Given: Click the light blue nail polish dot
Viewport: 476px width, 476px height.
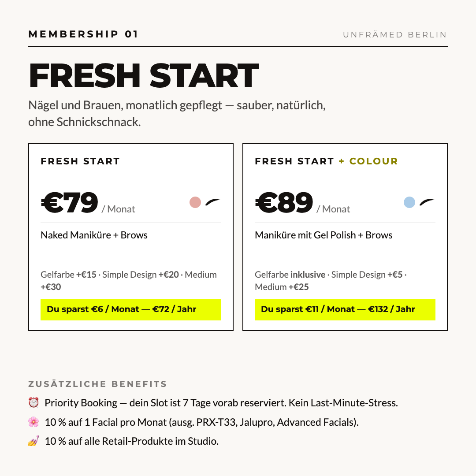Looking at the screenshot, I should coord(409,202).
